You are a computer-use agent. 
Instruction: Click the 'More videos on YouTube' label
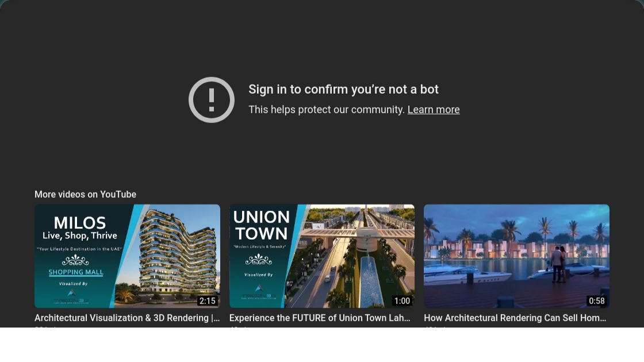tap(85, 194)
